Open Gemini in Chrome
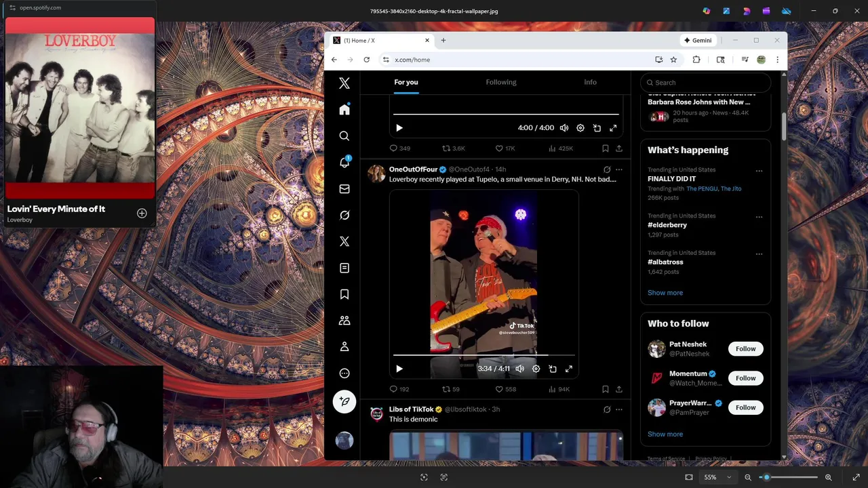Screen dimensions: 868x488 click(698, 40)
